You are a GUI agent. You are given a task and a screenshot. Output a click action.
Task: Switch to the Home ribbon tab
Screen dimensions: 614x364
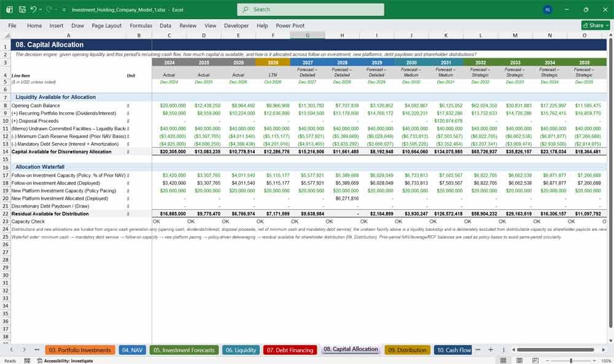click(x=34, y=25)
